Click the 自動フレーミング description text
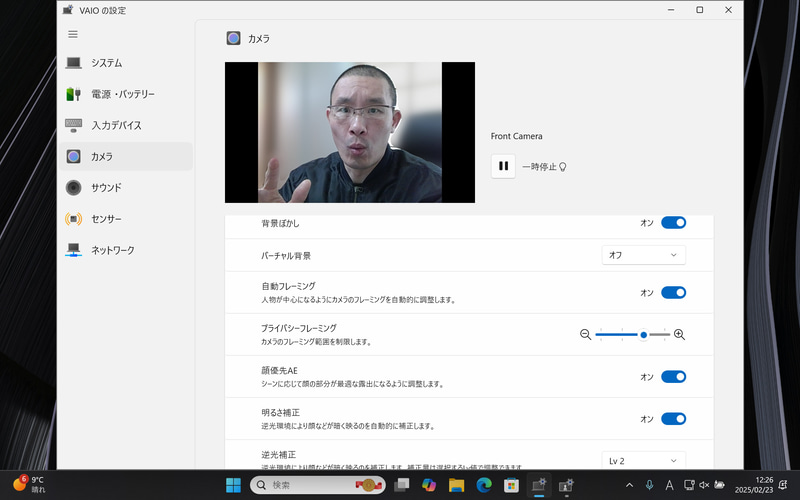The image size is (800, 500). pyautogui.click(x=358, y=300)
